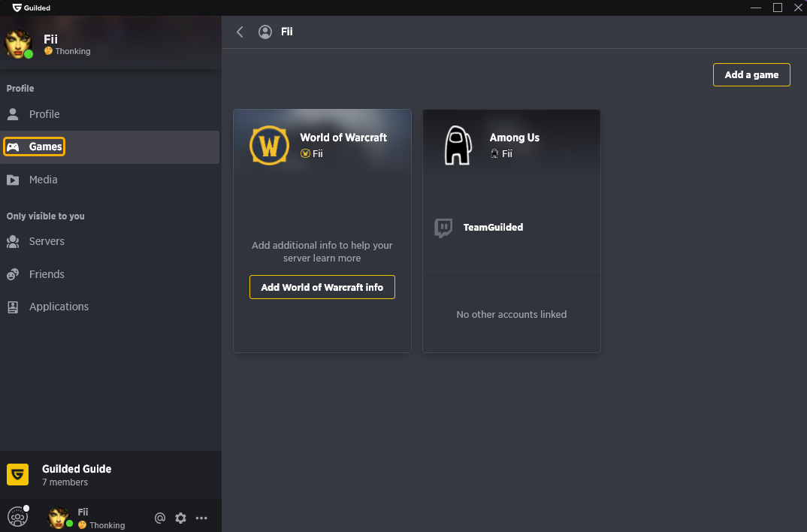Open the Applications sidebar item
Screen dimensions: 807x532
[x=110, y=307]
